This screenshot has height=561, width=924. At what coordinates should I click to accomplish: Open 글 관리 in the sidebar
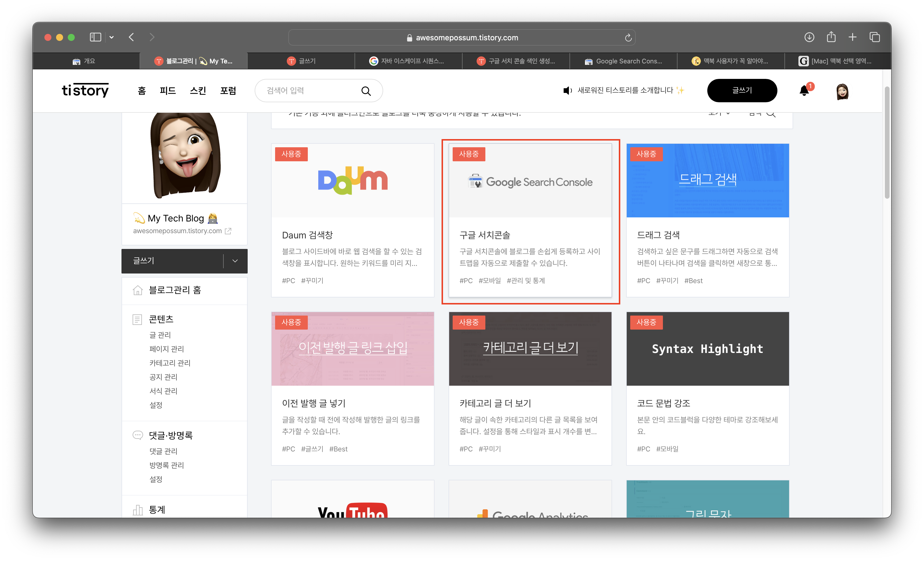[160, 335]
